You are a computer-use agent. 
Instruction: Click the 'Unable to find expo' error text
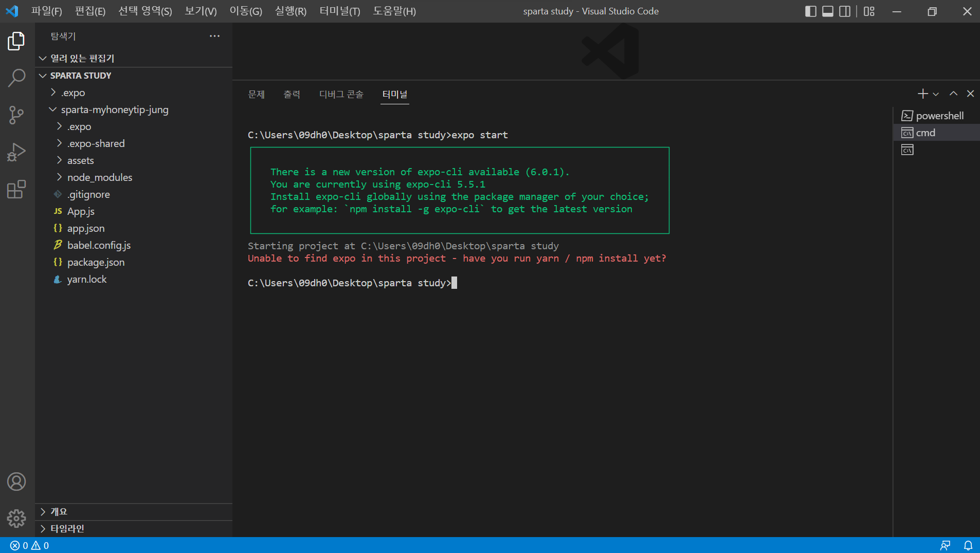tap(457, 259)
